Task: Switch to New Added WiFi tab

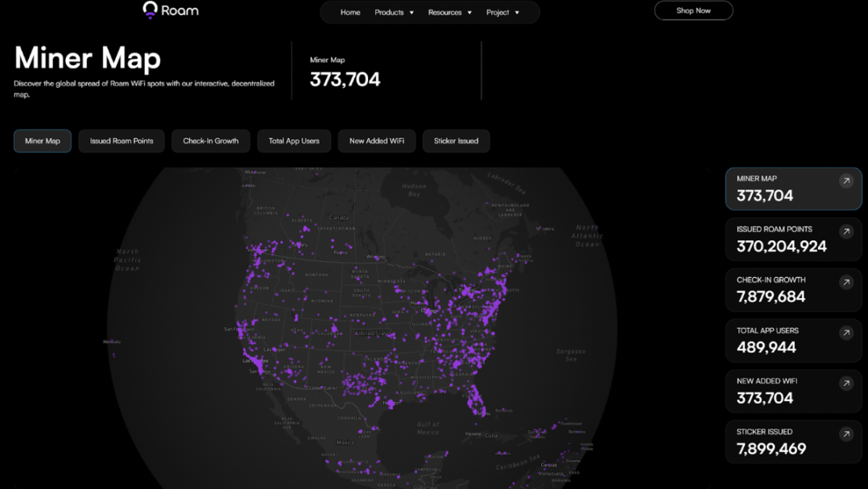Action: [x=377, y=141]
